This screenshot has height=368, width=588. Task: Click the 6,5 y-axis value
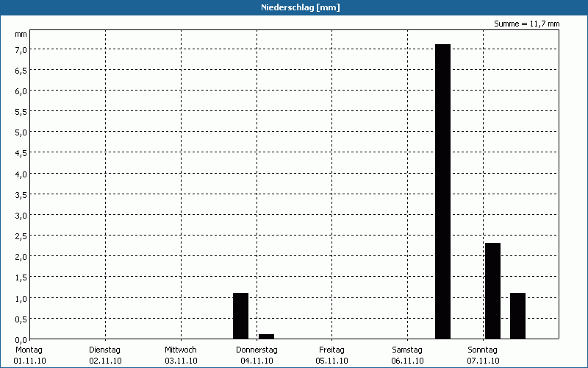pos(21,71)
